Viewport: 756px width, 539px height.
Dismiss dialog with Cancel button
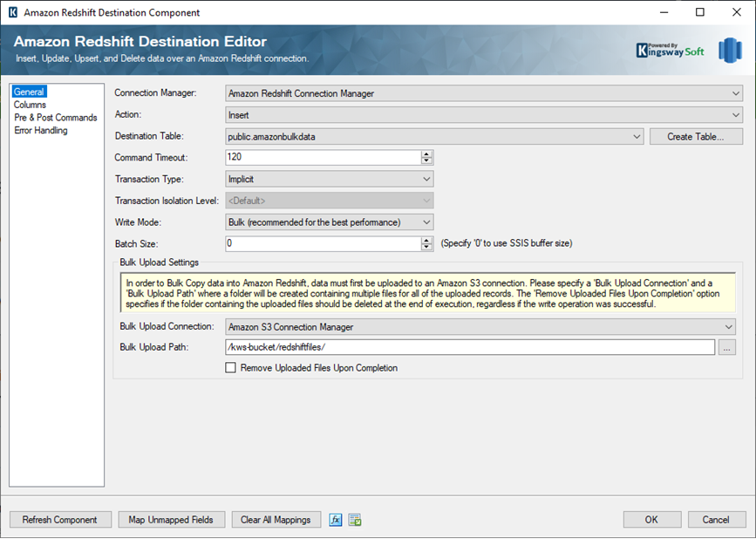(x=717, y=520)
